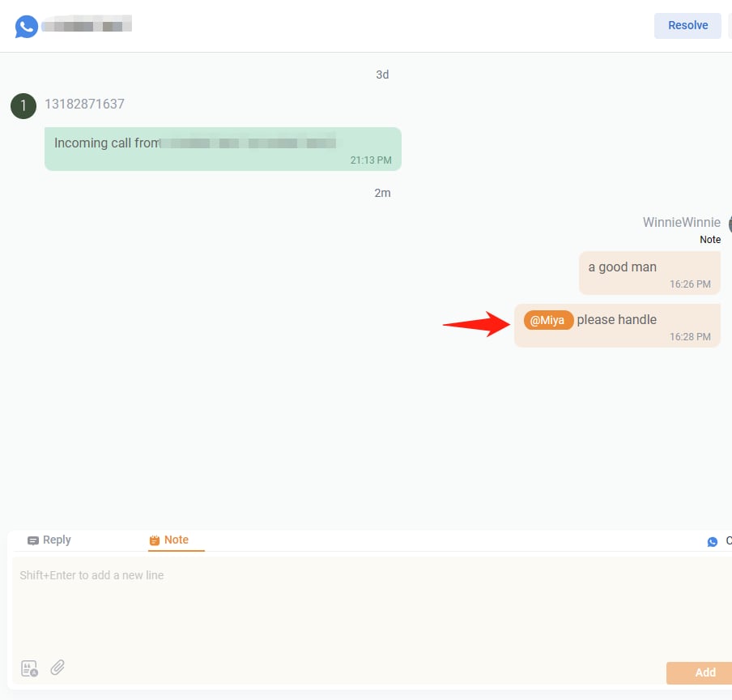Click the WhatsApp call icon in header
732x700 pixels.
click(26, 27)
